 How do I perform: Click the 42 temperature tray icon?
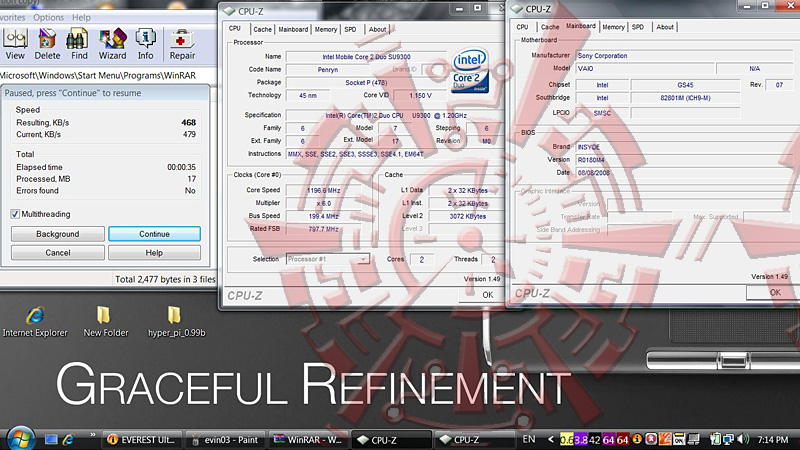click(x=594, y=440)
